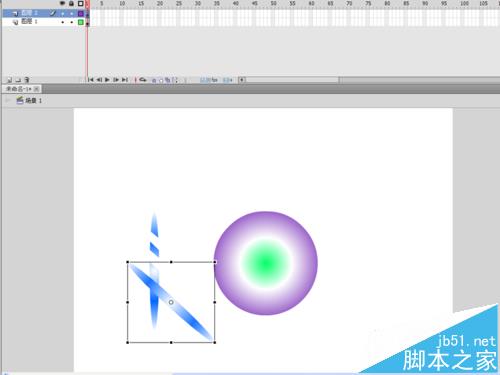Toggle timeline loop playback
The width and height of the screenshot is (500, 375).
point(143,80)
